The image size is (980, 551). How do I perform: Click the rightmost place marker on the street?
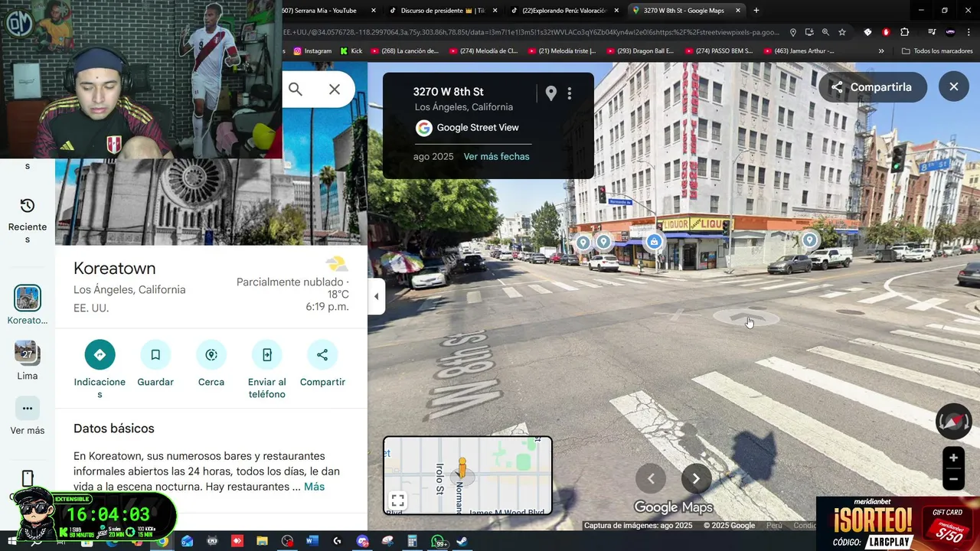tap(810, 240)
